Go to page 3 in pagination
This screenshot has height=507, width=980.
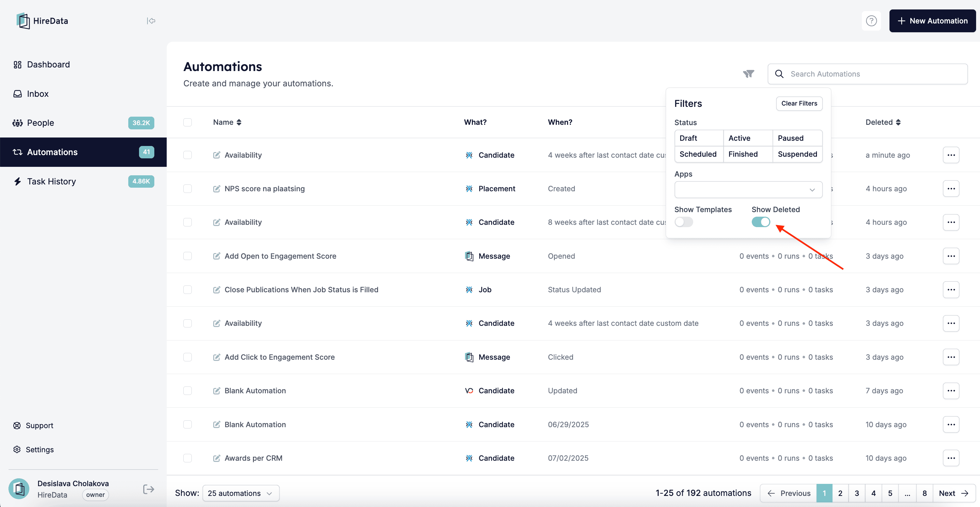tap(857, 493)
